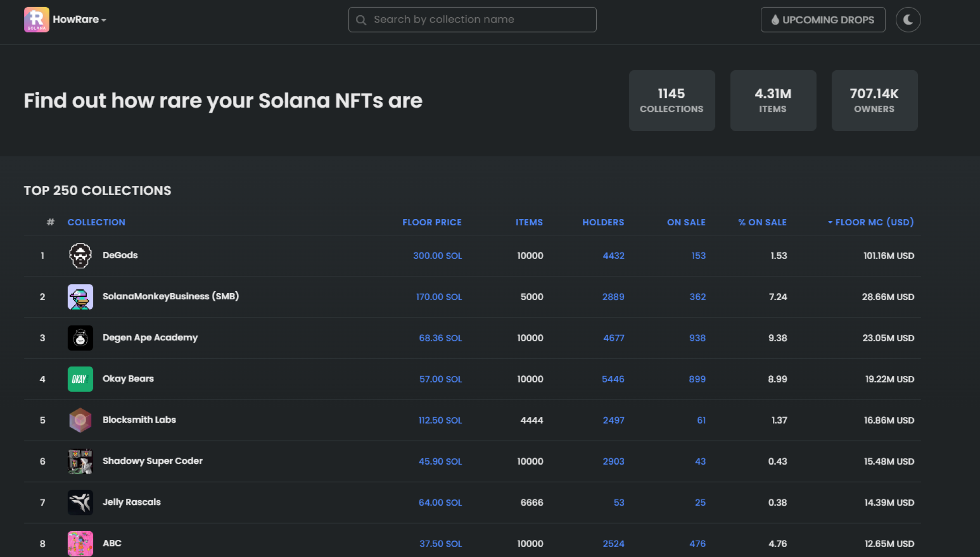Image resolution: width=980 pixels, height=557 pixels.
Task: Click the Jelly Rascals logo icon
Action: (x=80, y=502)
